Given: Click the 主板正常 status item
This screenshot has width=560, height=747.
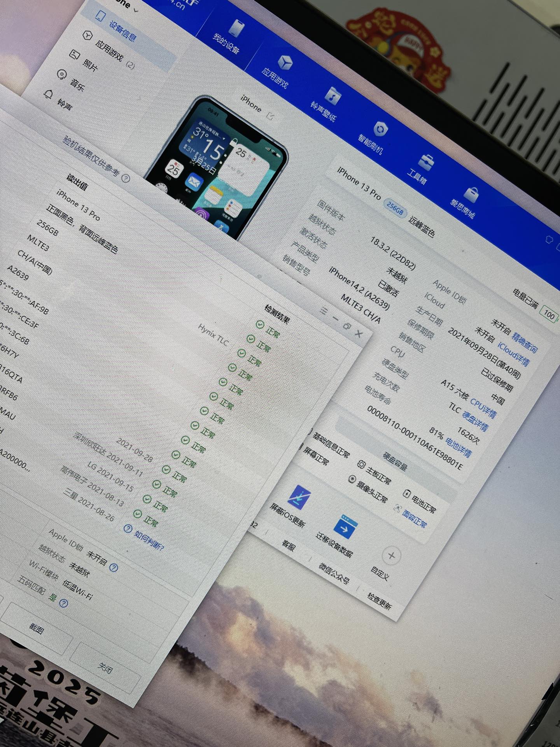Looking at the screenshot, I should pos(374,472).
